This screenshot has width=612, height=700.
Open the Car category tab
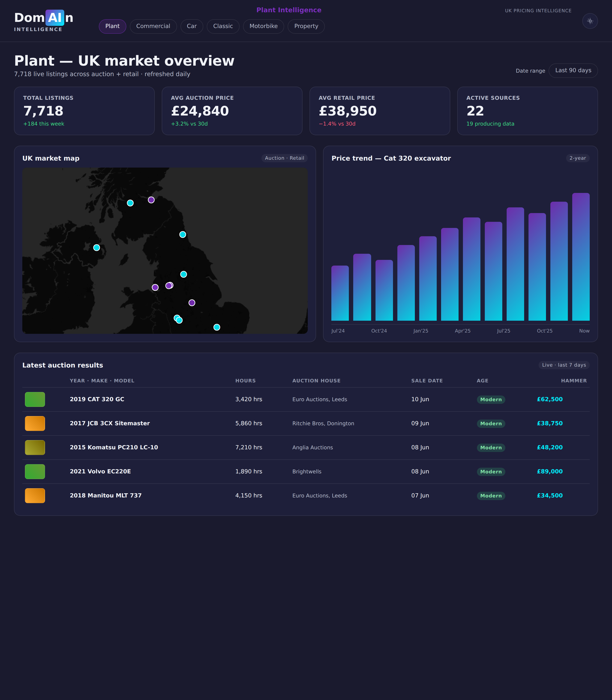coord(192,26)
